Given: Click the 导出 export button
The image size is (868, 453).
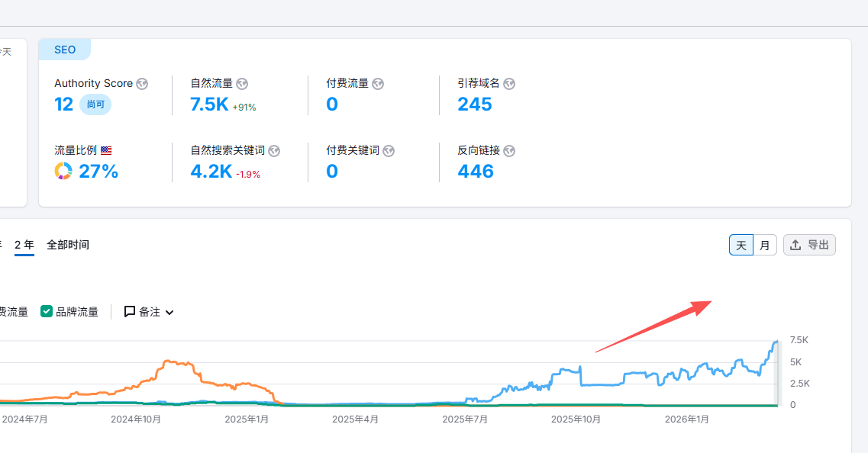Looking at the screenshot, I should click(809, 245).
